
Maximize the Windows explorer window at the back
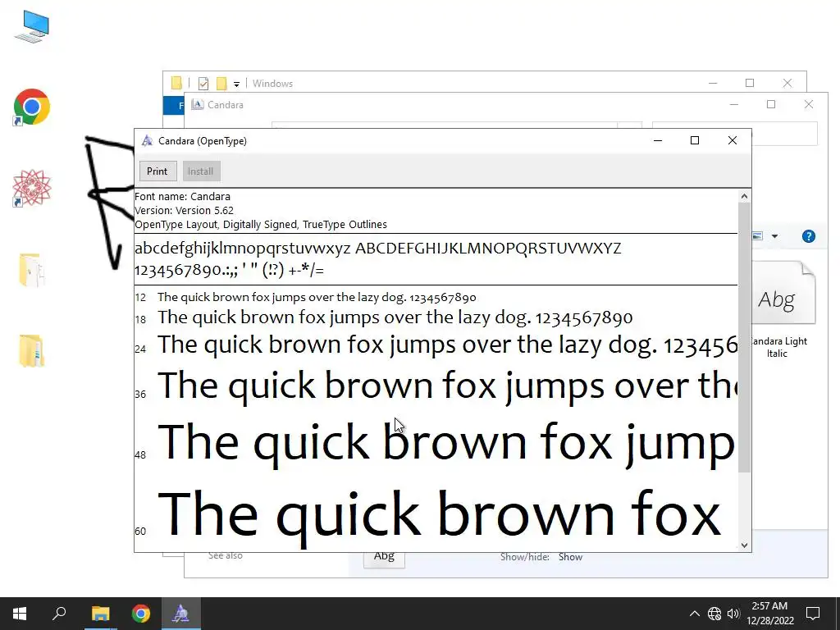(x=750, y=83)
